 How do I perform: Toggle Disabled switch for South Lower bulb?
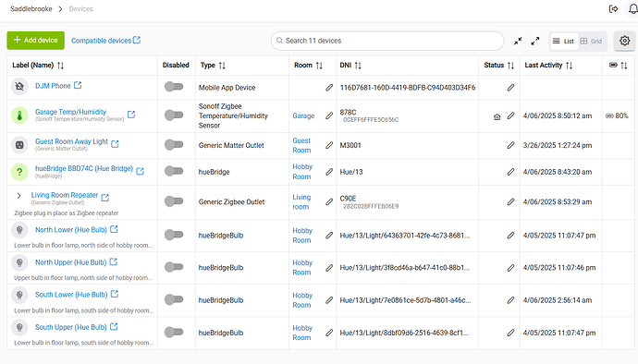coord(174,299)
